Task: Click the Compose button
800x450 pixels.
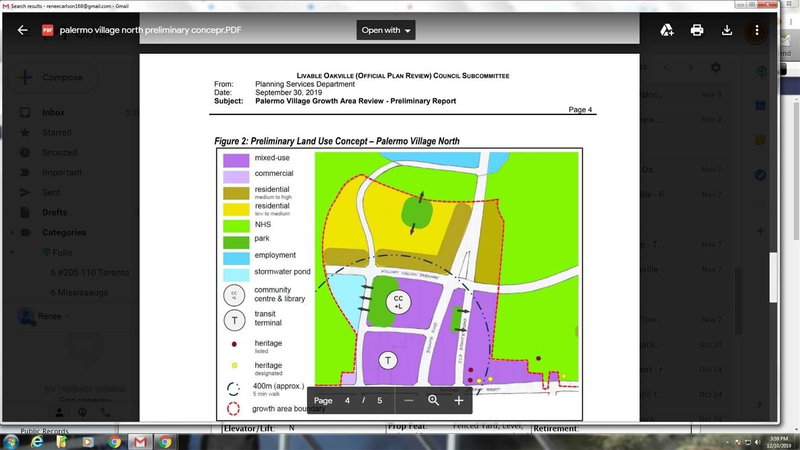Action: click(57, 77)
